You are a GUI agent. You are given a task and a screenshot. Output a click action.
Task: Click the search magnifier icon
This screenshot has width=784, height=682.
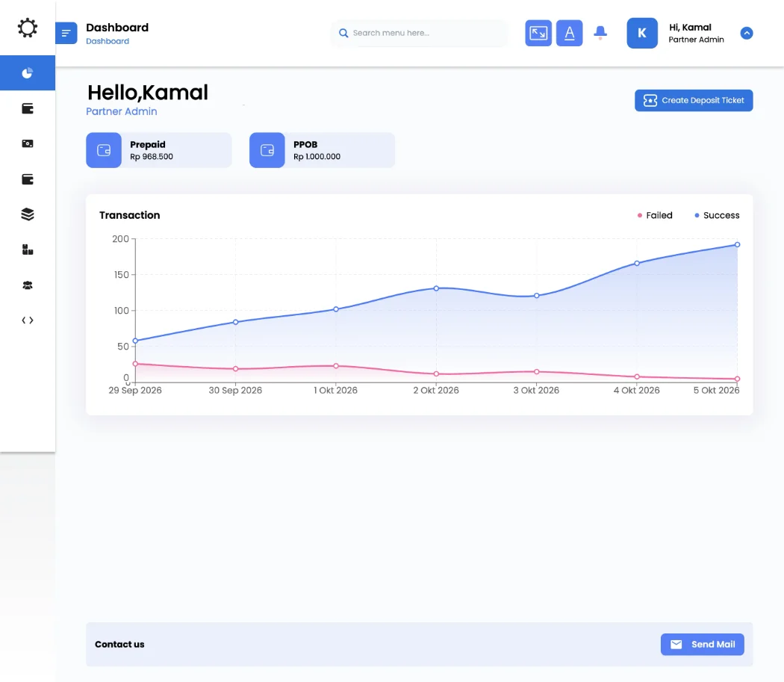coord(343,33)
